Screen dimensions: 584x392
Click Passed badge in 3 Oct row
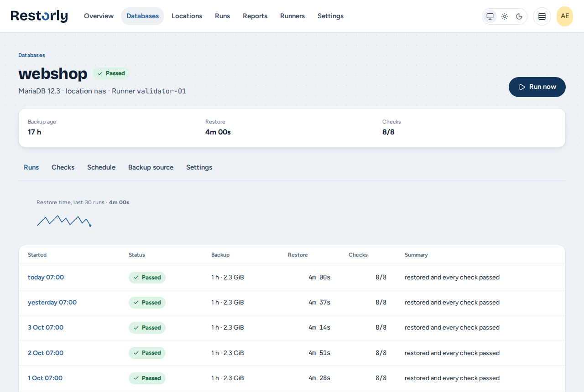click(x=147, y=328)
